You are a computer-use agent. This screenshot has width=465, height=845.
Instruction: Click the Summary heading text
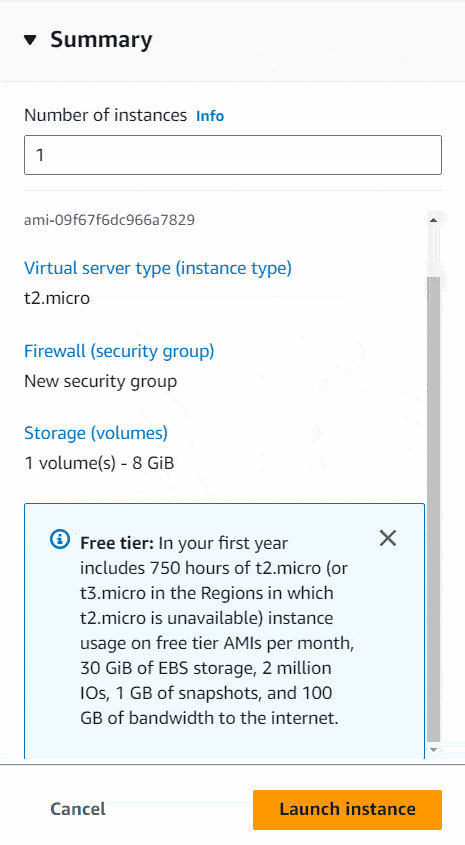pyautogui.click(x=101, y=40)
